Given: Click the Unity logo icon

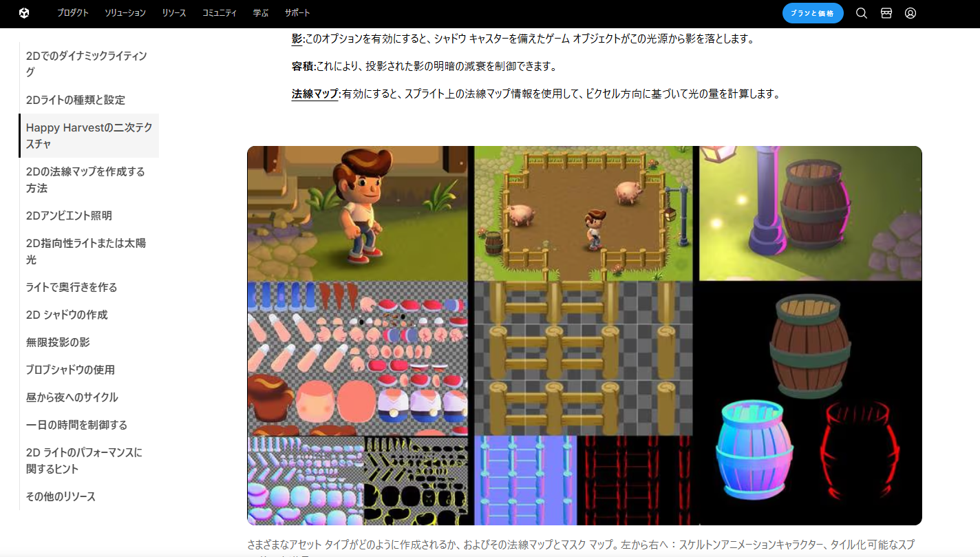Looking at the screenshot, I should click(25, 12).
